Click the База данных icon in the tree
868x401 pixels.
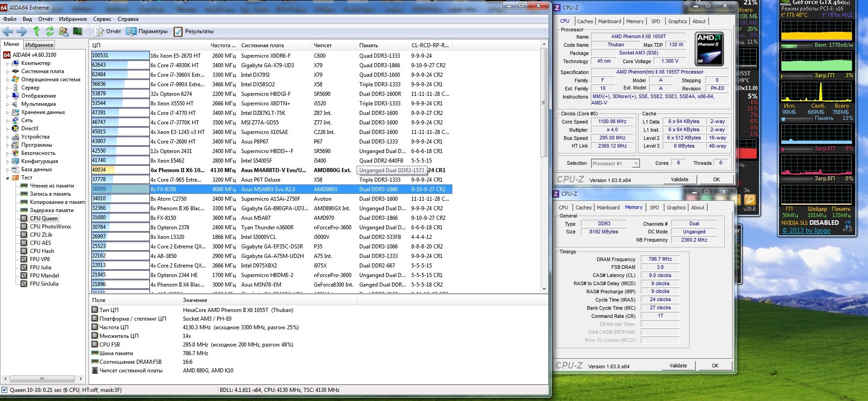pyautogui.click(x=15, y=169)
